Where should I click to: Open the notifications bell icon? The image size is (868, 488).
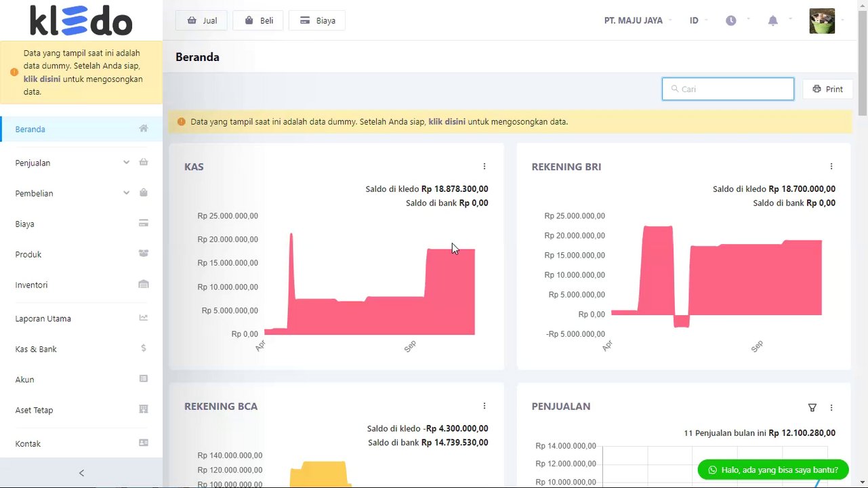(x=773, y=20)
